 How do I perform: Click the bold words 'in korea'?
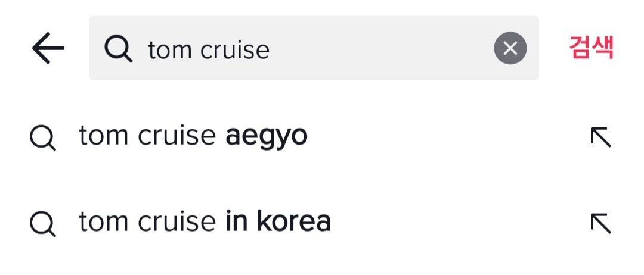pos(278,222)
